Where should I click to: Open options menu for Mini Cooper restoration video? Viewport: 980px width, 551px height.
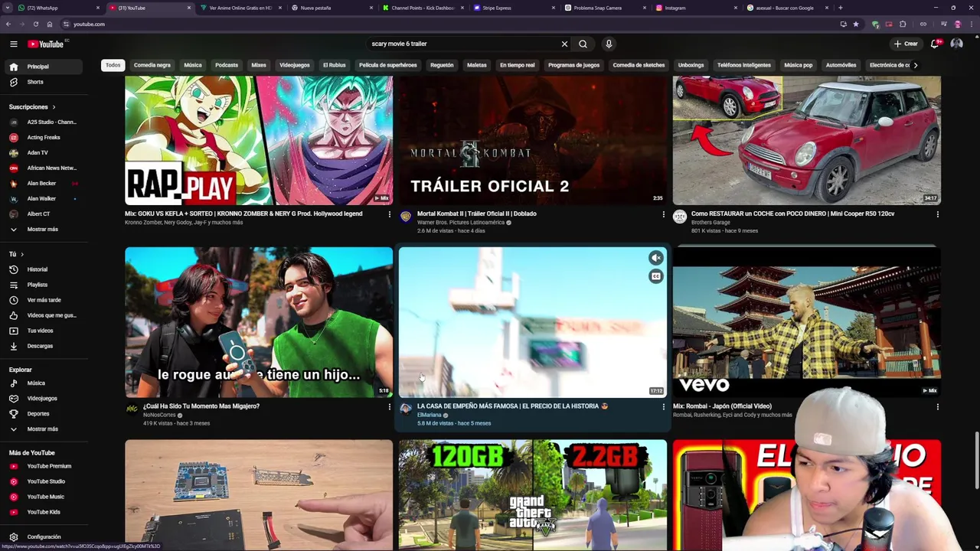[937, 214]
